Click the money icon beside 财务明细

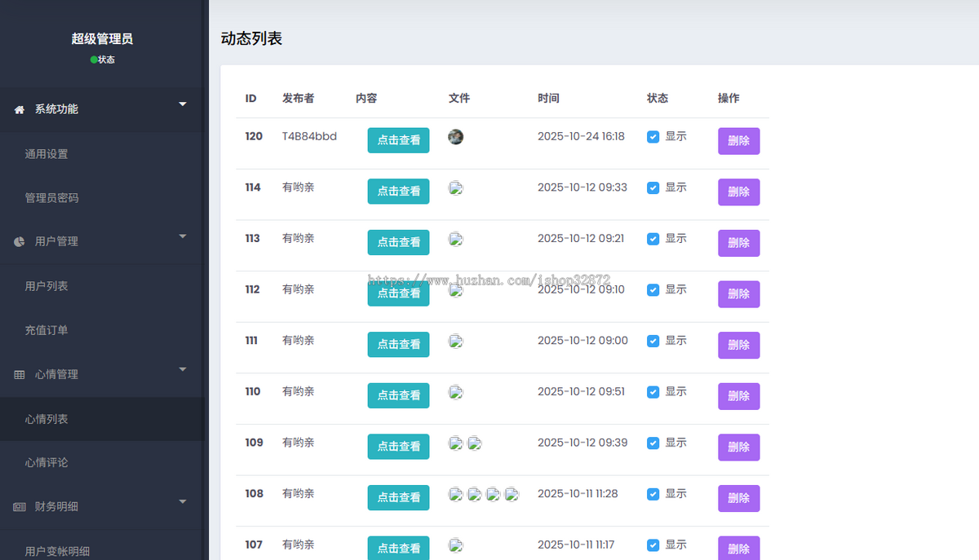20,506
